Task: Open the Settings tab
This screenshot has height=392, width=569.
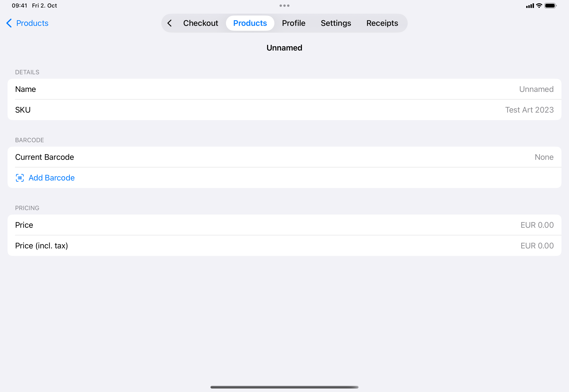Action: coord(336,23)
